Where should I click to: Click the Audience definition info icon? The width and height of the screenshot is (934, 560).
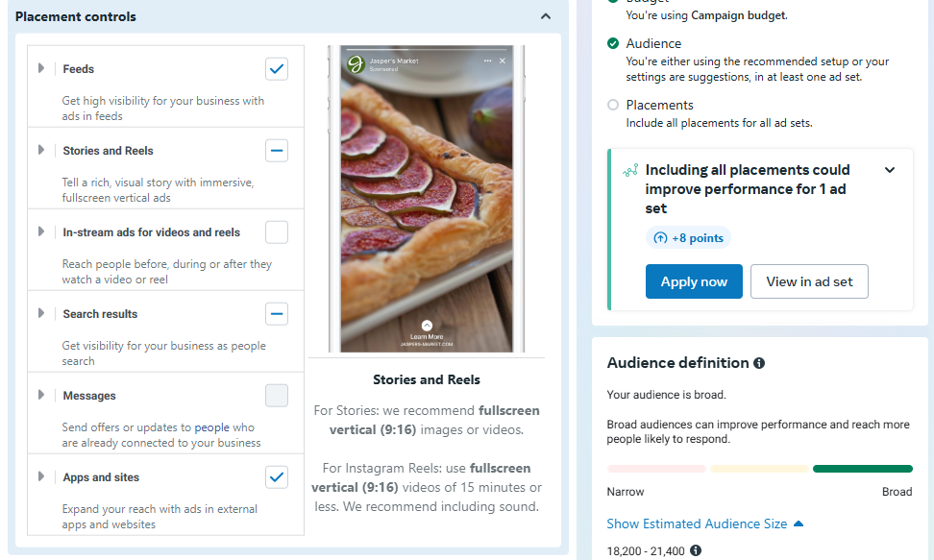pos(759,363)
